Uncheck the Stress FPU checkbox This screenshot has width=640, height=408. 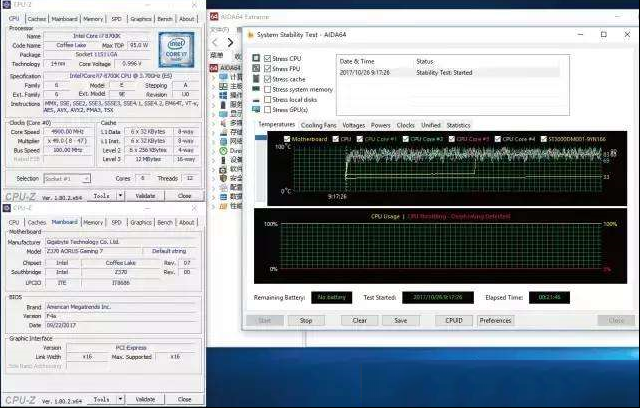[268, 69]
